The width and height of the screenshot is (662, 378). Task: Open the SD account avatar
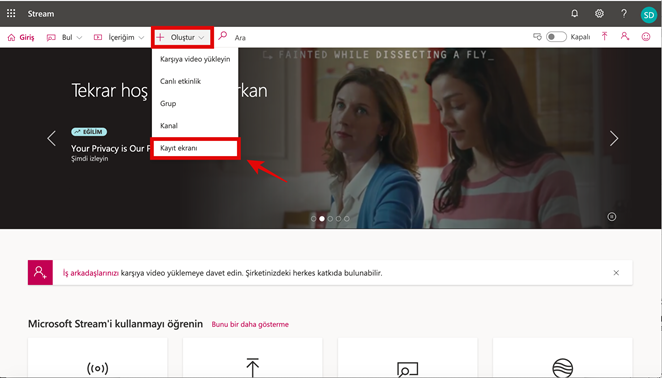coord(648,15)
